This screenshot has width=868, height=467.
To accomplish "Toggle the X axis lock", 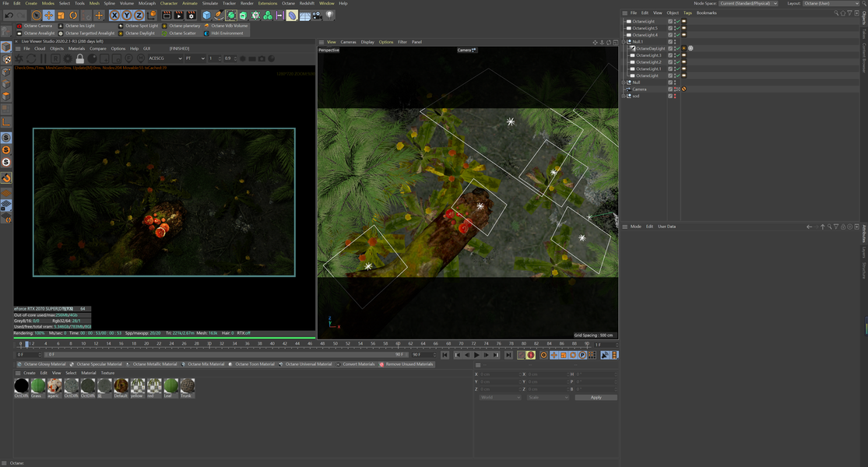I will pos(114,16).
